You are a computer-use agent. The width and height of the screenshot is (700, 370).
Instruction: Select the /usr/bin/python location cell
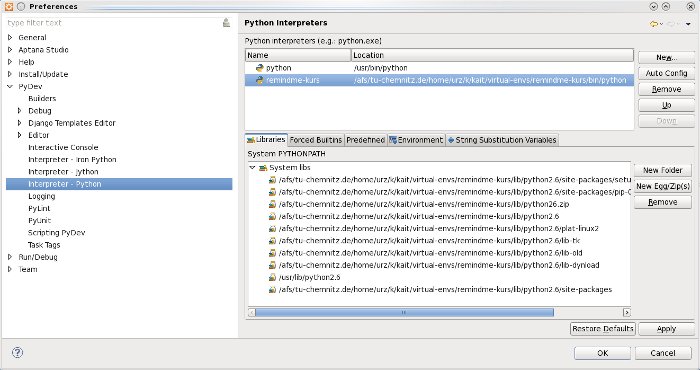pos(380,68)
